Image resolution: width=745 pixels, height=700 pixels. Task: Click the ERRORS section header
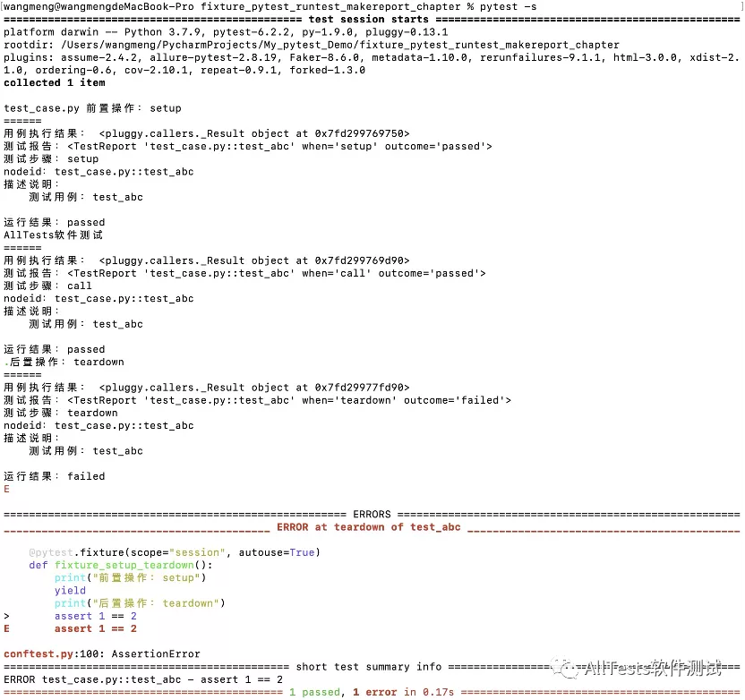click(372, 515)
